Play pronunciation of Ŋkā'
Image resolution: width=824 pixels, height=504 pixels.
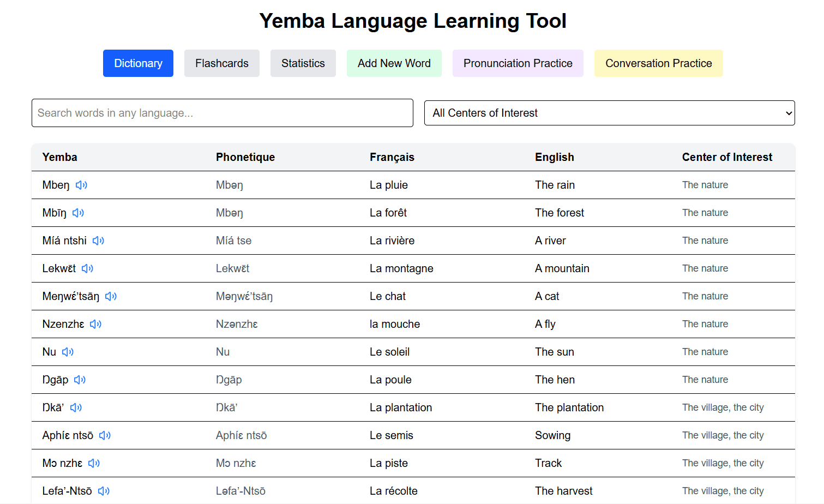[x=76, y=407]
